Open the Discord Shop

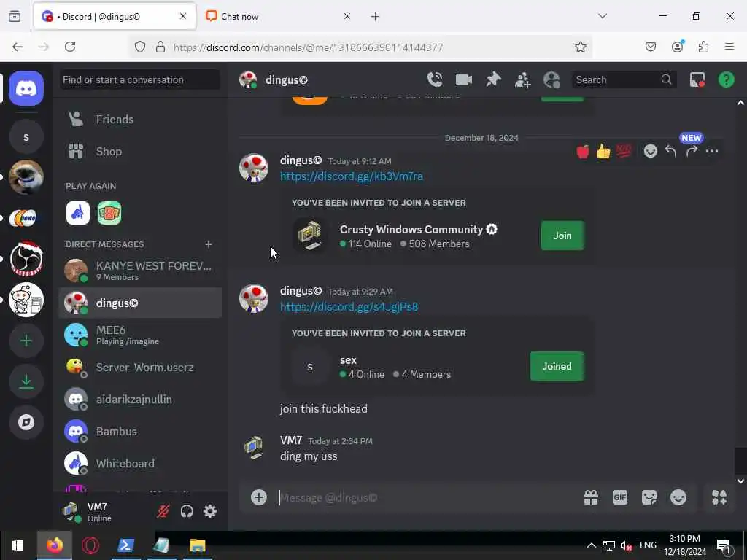click(139, 152)
